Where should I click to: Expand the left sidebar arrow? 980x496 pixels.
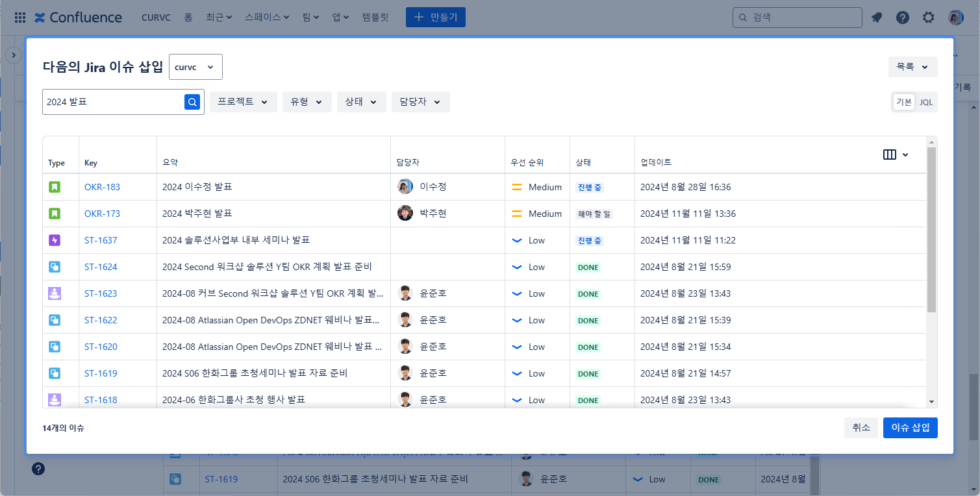[14, 56]
